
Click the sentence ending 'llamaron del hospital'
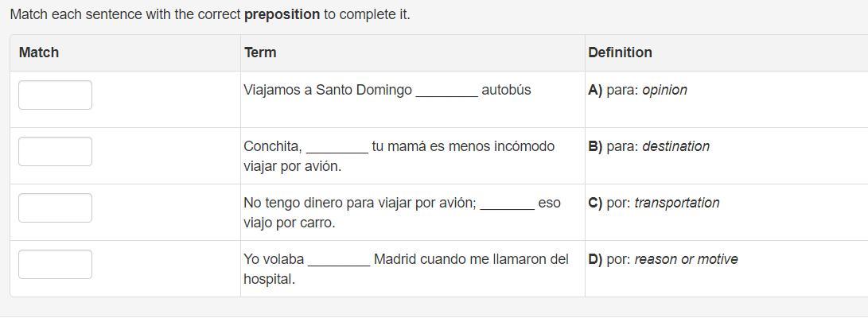pyautogui.click(x=406, y=269)
